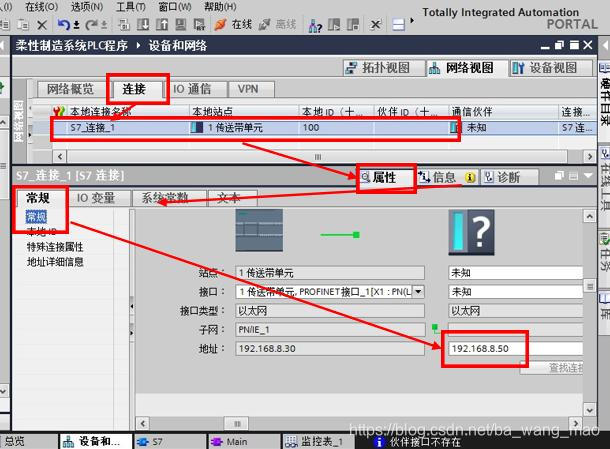The width and height of the screenshot is (610, 449).
Task: Click local address field 192.168.8.30
Action: coord(330,348)
